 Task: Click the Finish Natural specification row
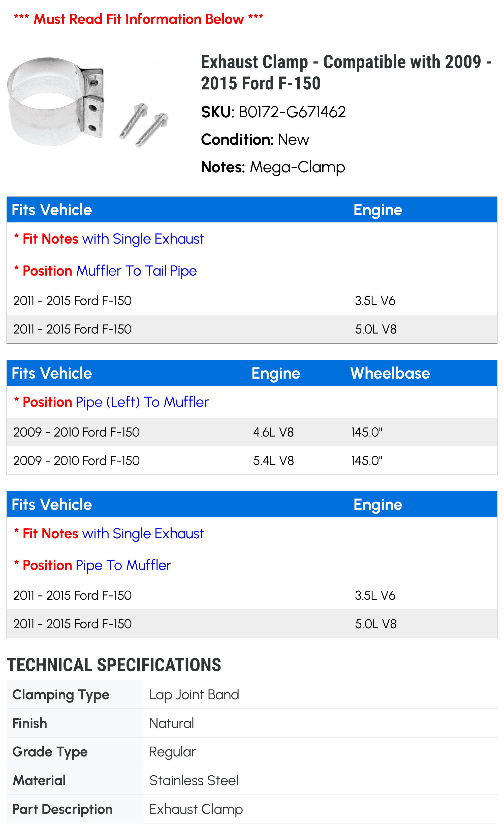click(252, 723)
